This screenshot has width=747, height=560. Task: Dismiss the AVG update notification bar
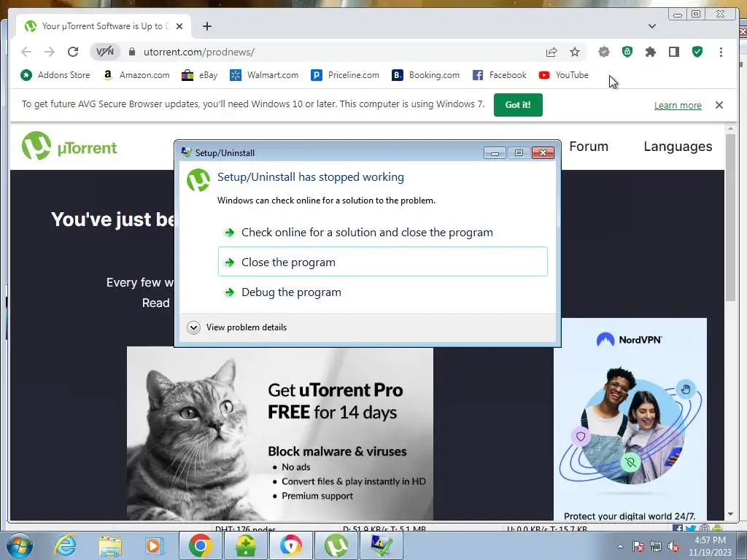719,105
